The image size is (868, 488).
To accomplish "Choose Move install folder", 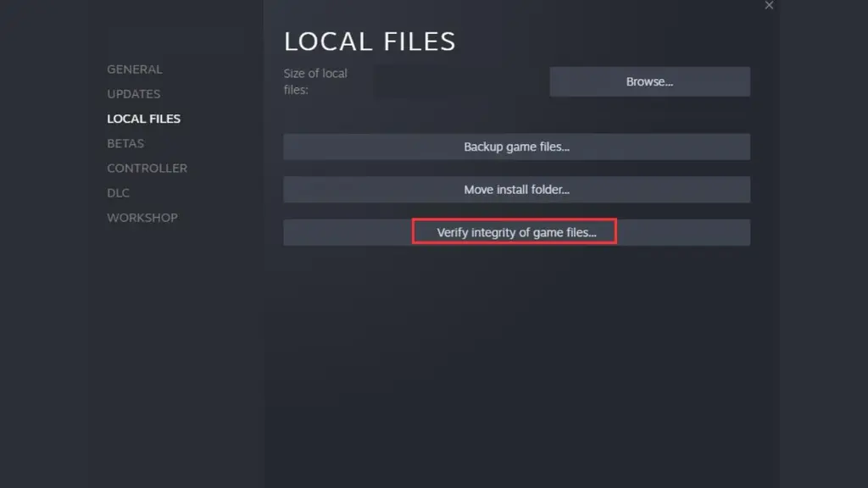I will coord(516,190).
